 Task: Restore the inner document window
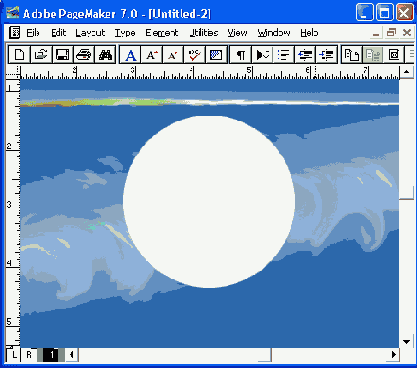(391, 33)
